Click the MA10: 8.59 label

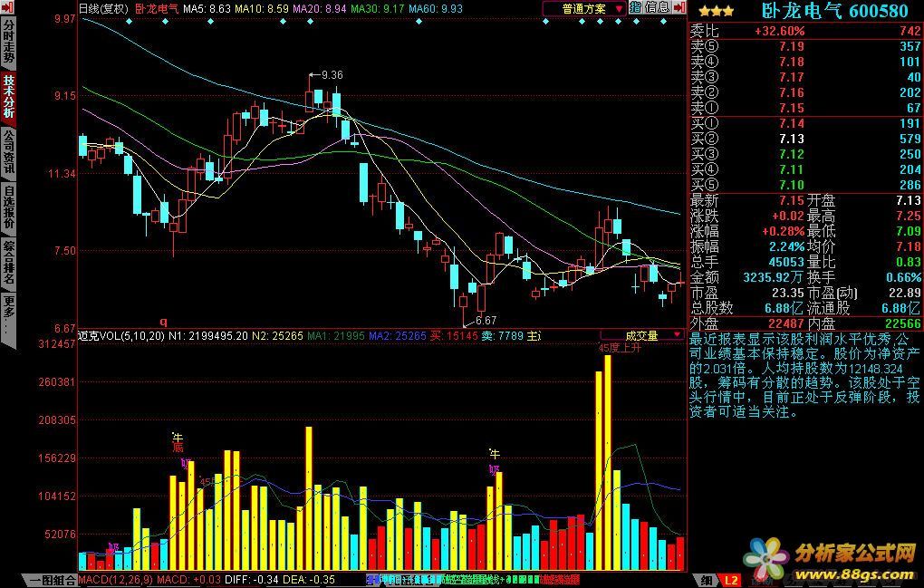pos(262,9)
